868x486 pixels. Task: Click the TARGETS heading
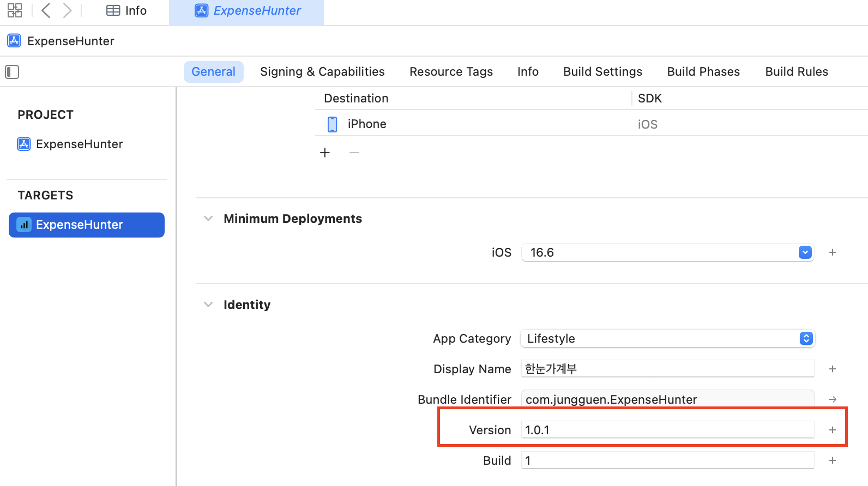(x=45, y=196)
